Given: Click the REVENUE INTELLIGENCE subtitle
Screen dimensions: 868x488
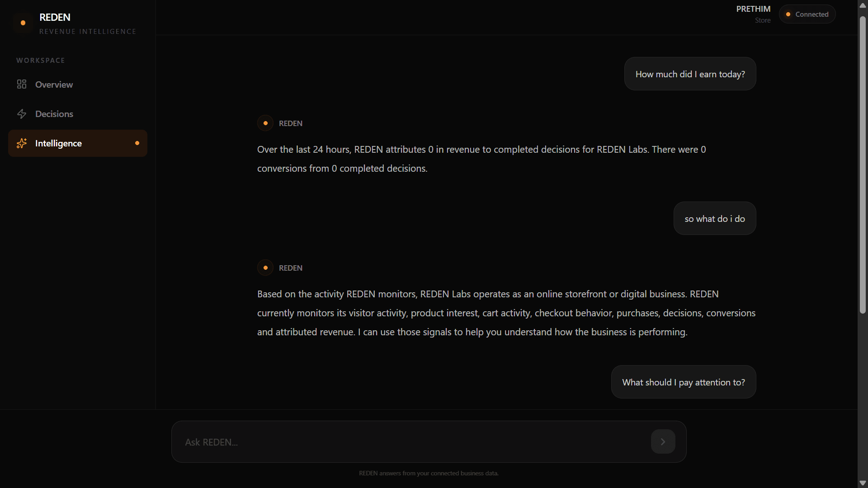Looking at the screenshot, I should 88,32.
